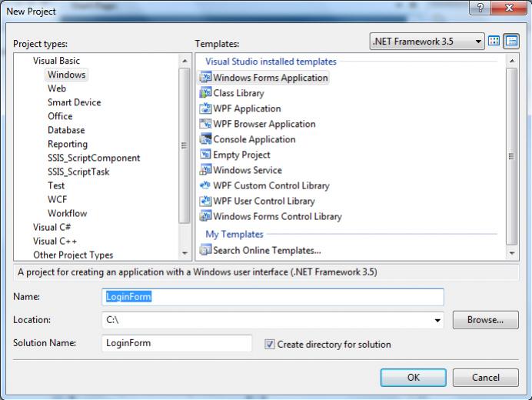Viewport: 532px width, 400px height.
Task: Select Database project type
Action: click(66, 130)
